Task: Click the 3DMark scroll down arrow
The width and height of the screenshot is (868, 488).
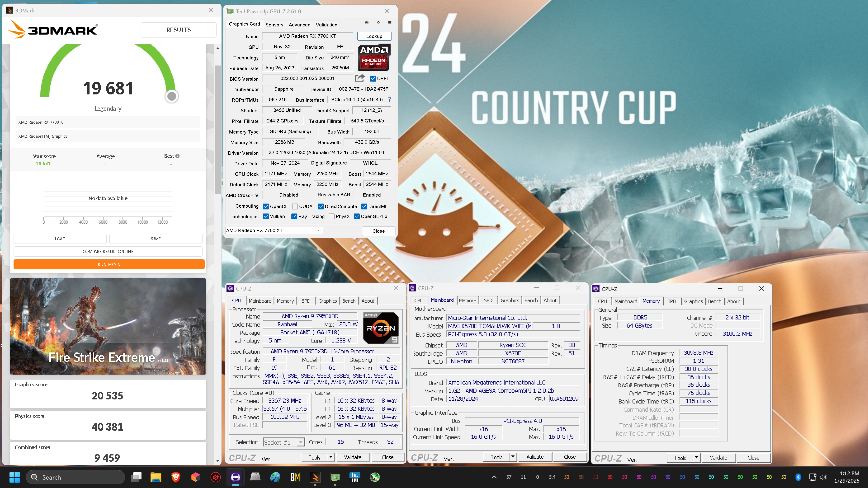Action: coord(218,461)
